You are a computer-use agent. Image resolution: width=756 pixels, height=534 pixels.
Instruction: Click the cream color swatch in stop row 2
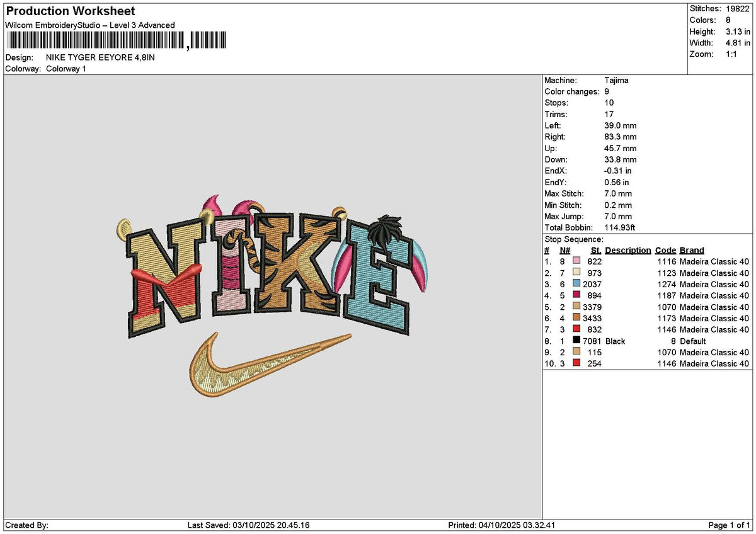(576, 273)
